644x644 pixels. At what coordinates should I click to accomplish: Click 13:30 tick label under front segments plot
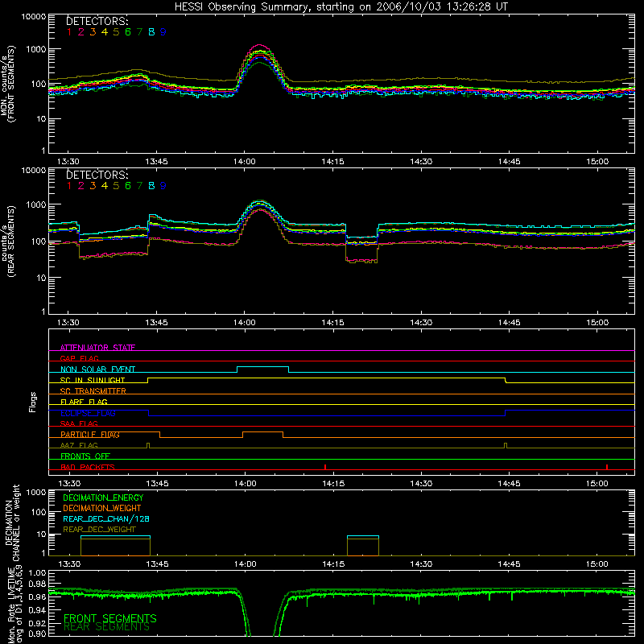[68, 162]
